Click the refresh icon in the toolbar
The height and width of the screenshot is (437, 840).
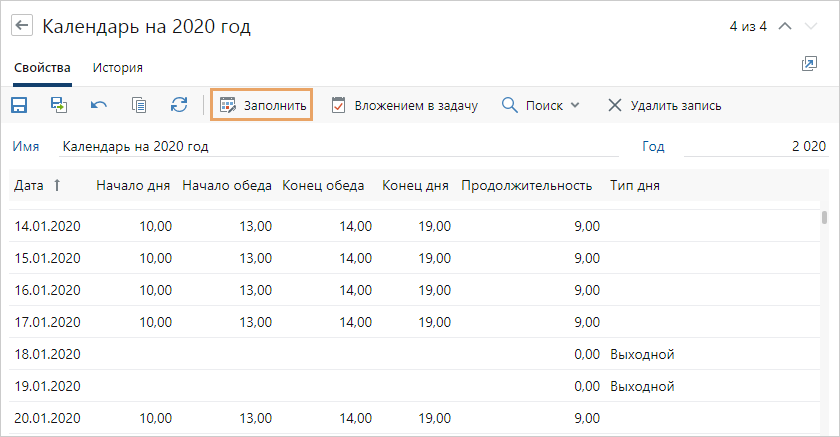pyautogui.click(x=179, y=105)
